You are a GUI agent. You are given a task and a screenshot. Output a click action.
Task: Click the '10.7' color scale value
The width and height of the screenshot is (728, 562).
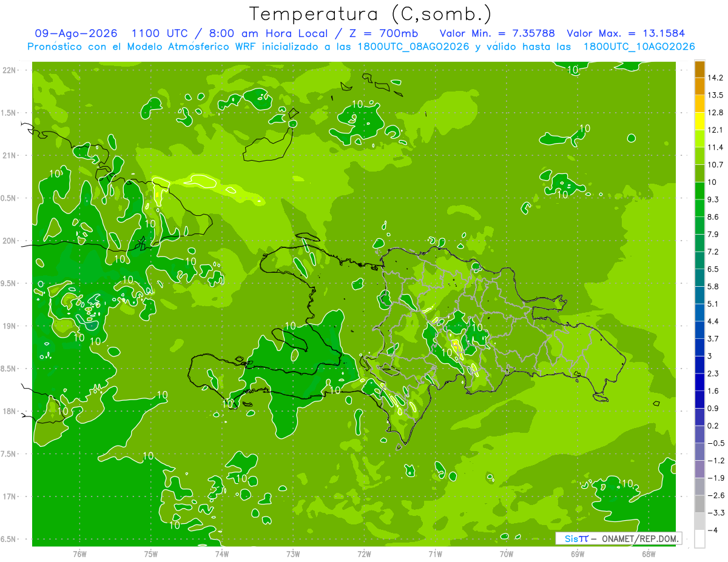coord(716,165)
